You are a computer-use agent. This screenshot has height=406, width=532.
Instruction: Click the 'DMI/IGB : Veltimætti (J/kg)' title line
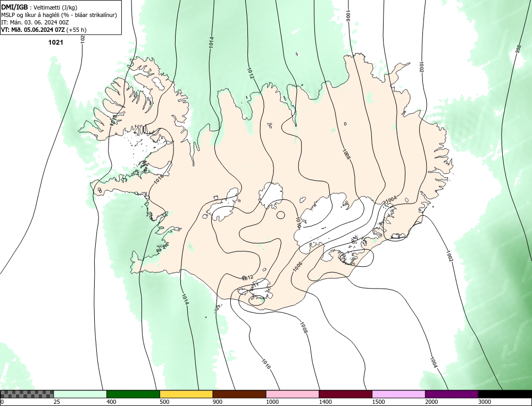[x=39, y=7]
